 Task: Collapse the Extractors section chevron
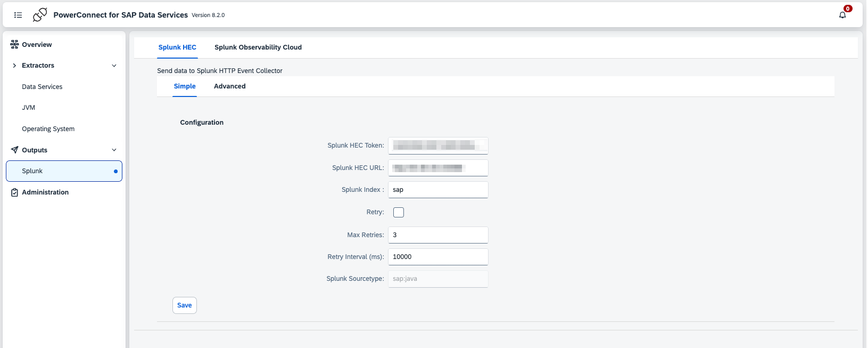[x=114, y=66]
